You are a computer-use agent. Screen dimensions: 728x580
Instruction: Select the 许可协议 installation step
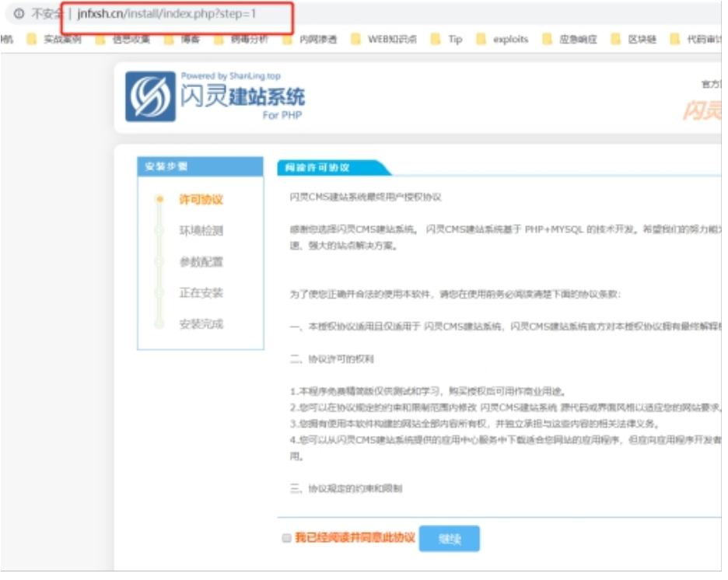(202, 201)
